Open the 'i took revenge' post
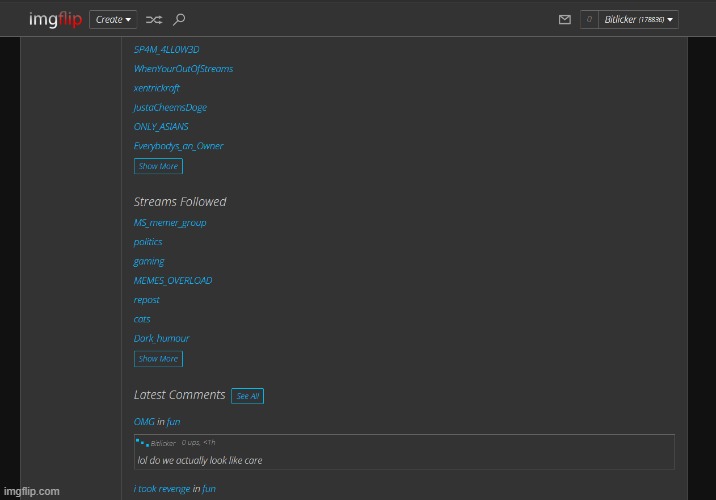Image resolution: width=716 pixels, height=500 pixels. (161, 489)
